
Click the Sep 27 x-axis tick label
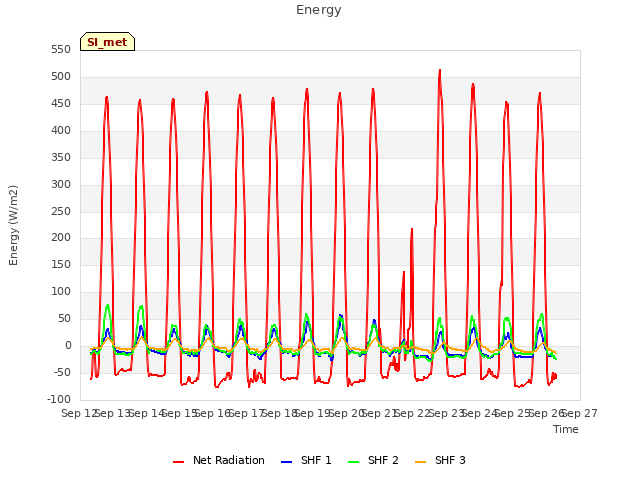(x=579, y=413)
